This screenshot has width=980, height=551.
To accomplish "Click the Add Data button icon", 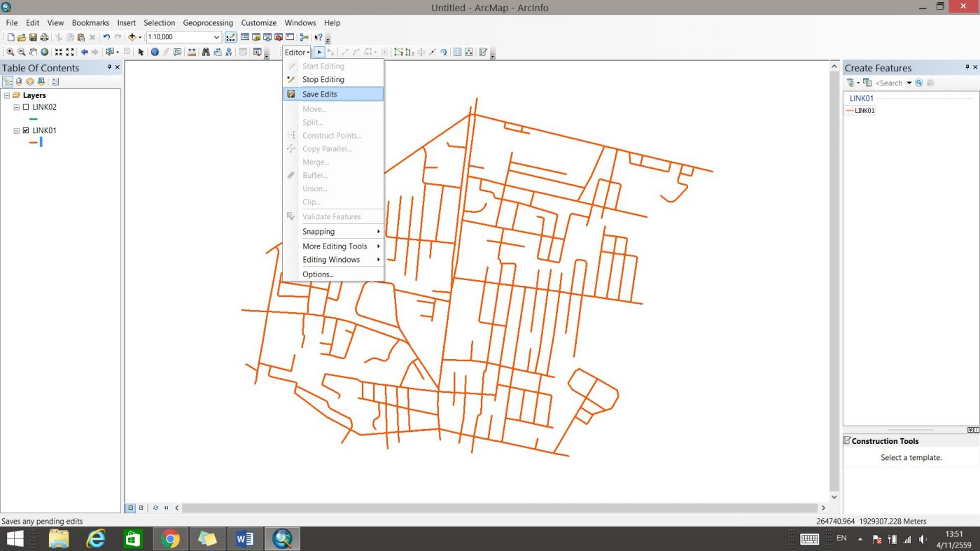I will (132, 37).
